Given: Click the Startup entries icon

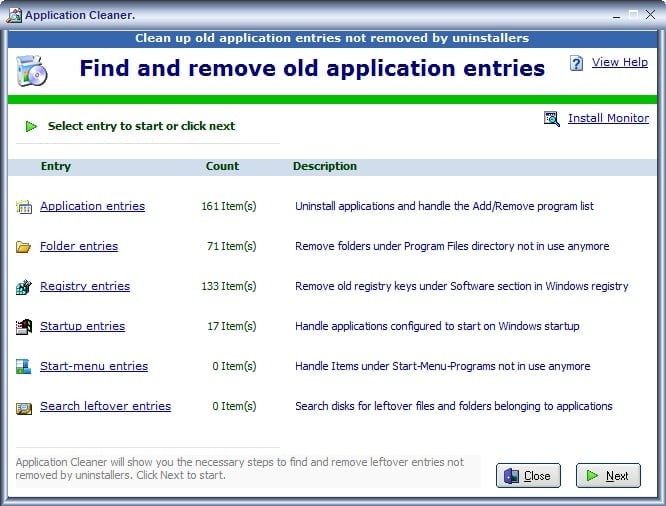Looking at the screenshot, I should click(24, 327).
